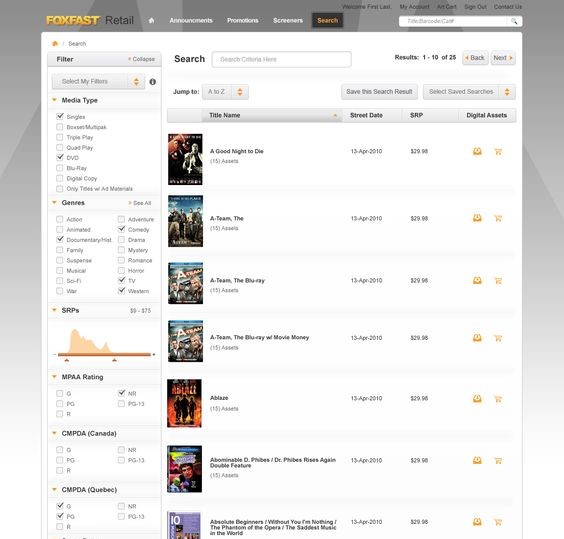Click the Search Criteria Here input field
The image size is (564, 539).
[x=282, y=59]
